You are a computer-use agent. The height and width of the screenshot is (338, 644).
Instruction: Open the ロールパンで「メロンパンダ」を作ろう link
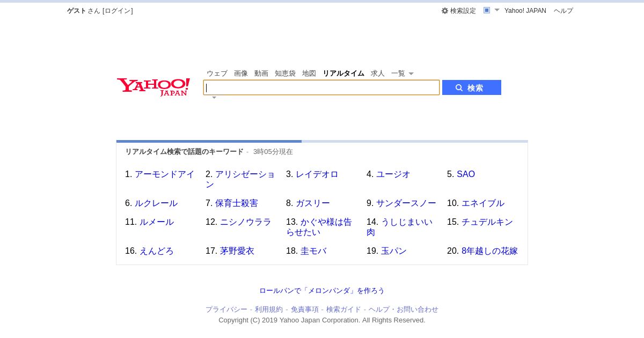322,291
